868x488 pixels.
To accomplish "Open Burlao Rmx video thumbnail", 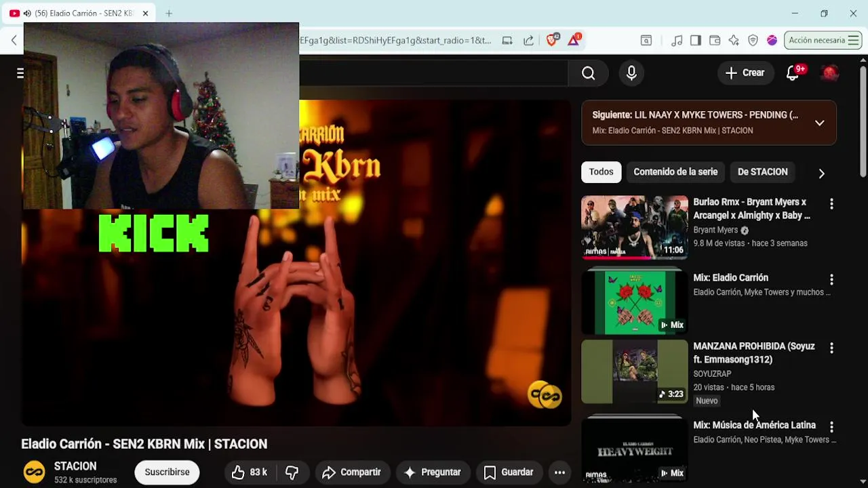I will 635,227.
